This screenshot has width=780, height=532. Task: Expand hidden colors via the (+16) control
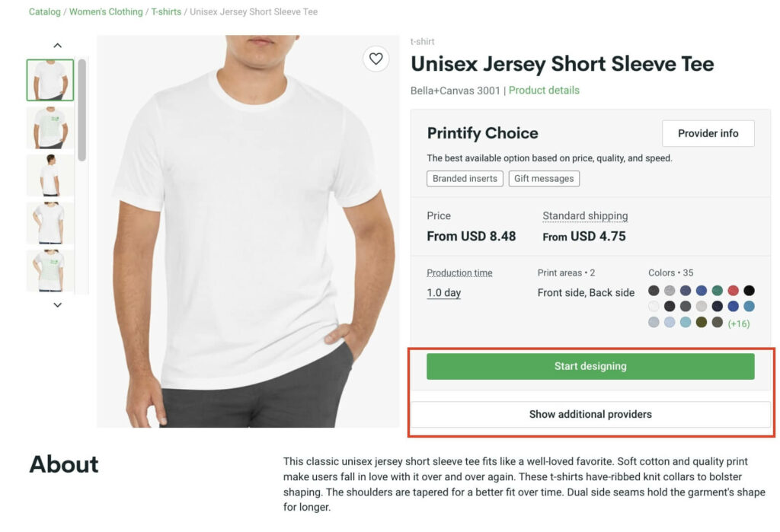coord(738,323)
